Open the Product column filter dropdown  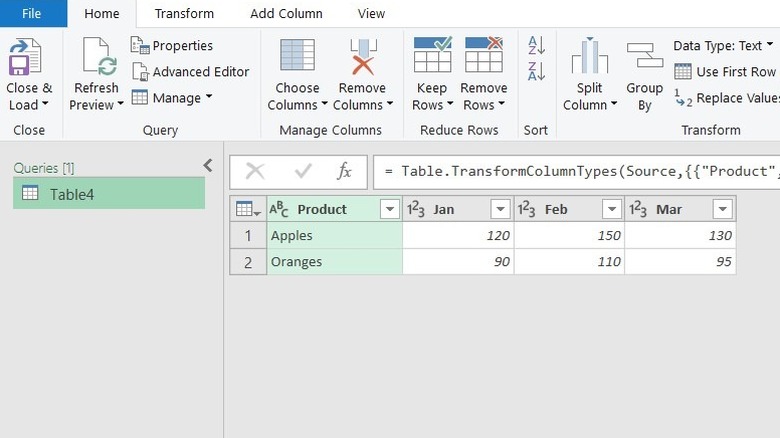pos(390,209)
